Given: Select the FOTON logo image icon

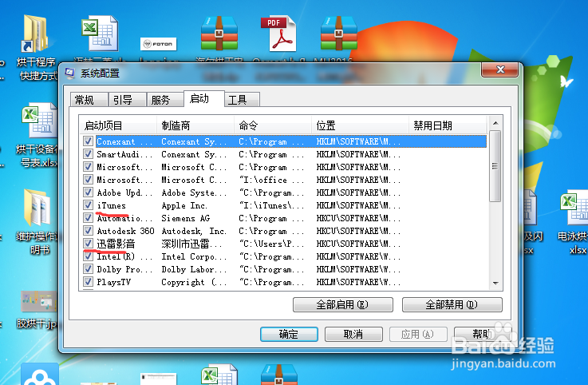Looking at the screenshot, I should [158, 44].
